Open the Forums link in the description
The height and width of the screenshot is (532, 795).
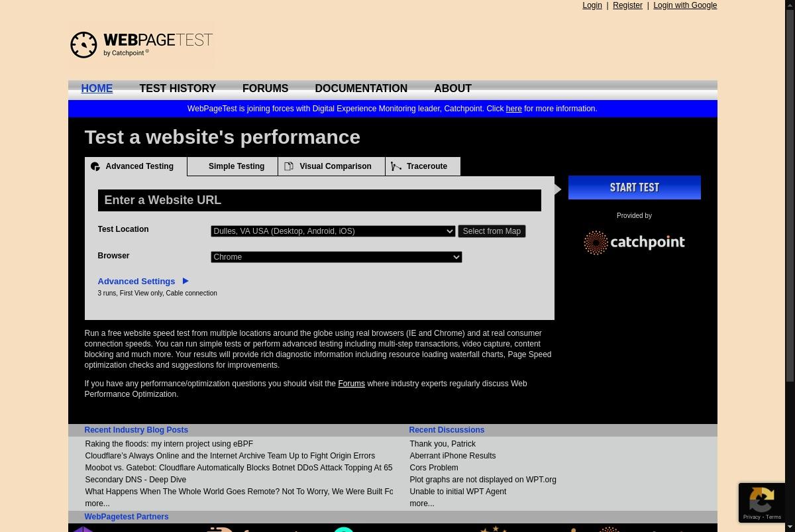[x=351, y=384]
